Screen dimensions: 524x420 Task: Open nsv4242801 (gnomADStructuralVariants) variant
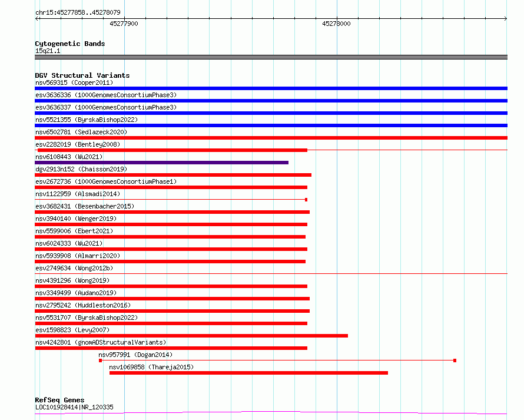click(x=101, y=342)
